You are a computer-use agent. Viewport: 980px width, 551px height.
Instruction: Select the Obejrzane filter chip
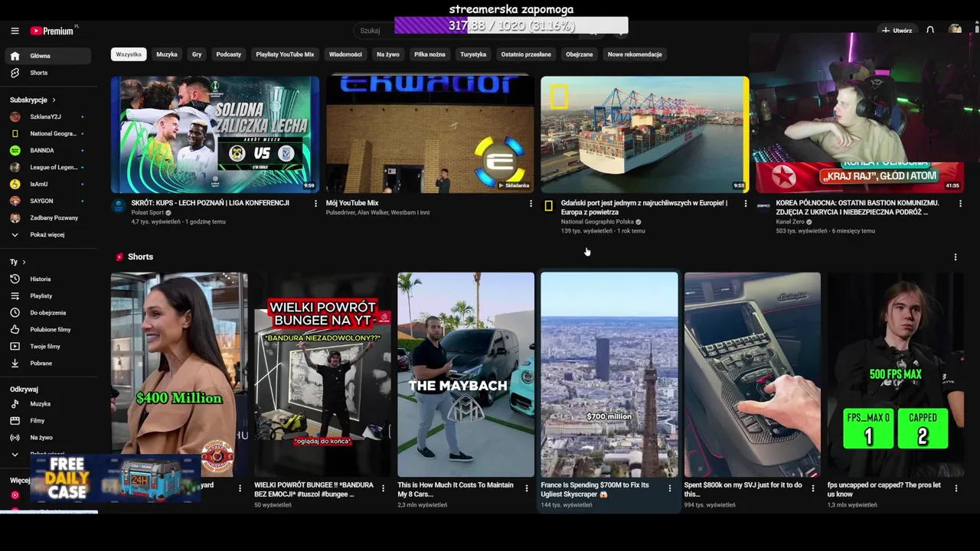point(580,54)
